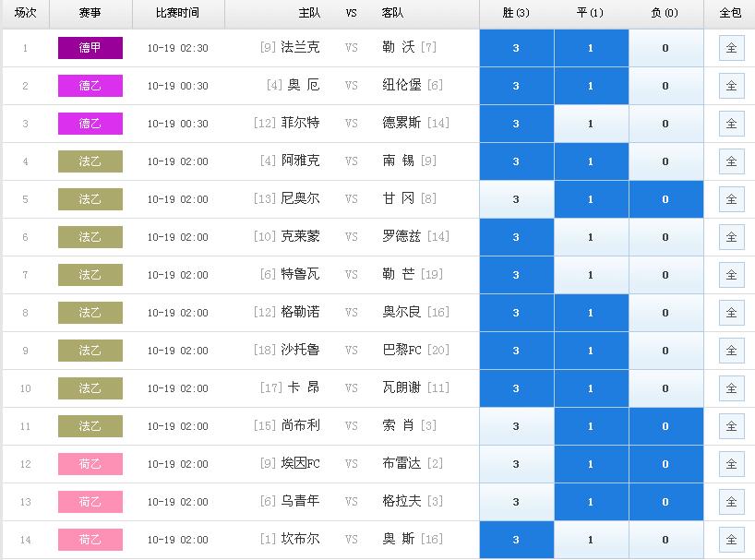Viewport: 755px width, 560px height.
Task: Toggle draw (1) for 格勒诺 vs 奥尔良
Action: click(592, 313)
